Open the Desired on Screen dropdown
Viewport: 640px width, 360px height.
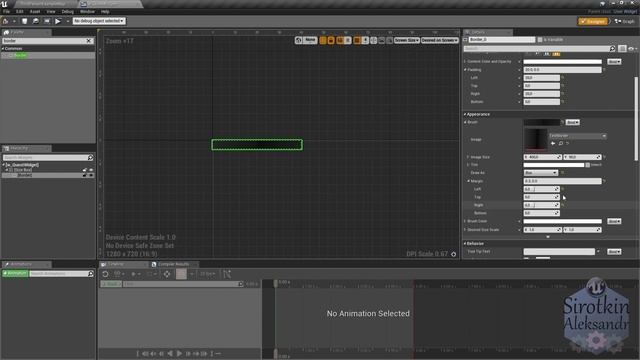440,40
